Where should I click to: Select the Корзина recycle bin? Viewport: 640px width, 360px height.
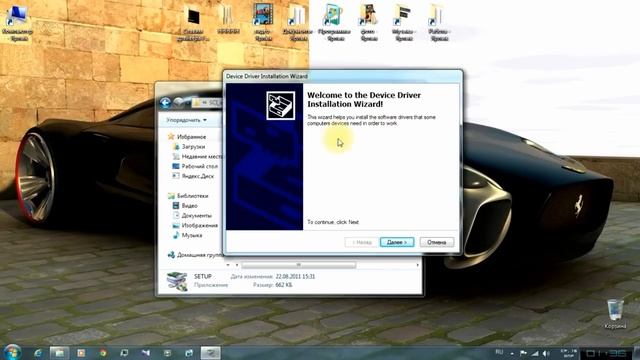pos(615,314)
